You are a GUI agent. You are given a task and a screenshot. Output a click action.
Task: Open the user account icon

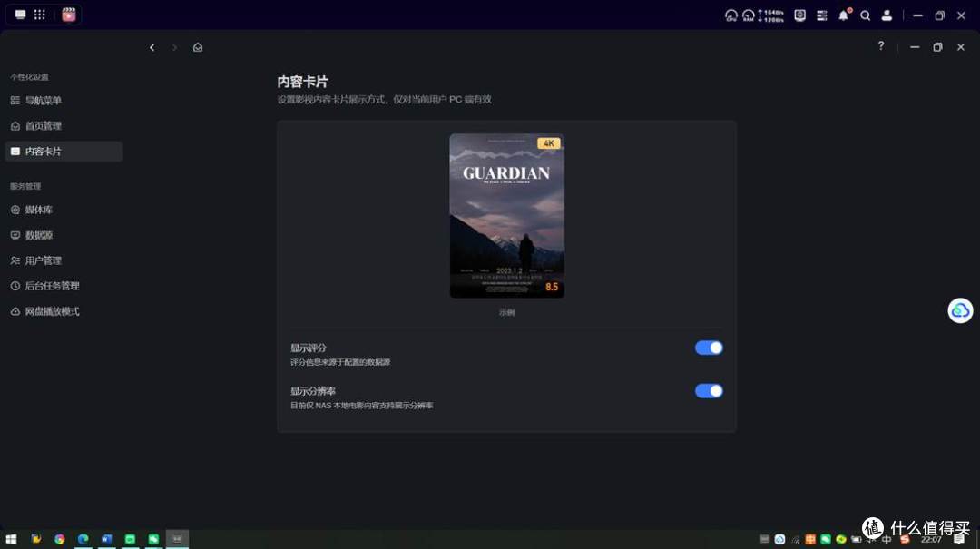(887, 15)
